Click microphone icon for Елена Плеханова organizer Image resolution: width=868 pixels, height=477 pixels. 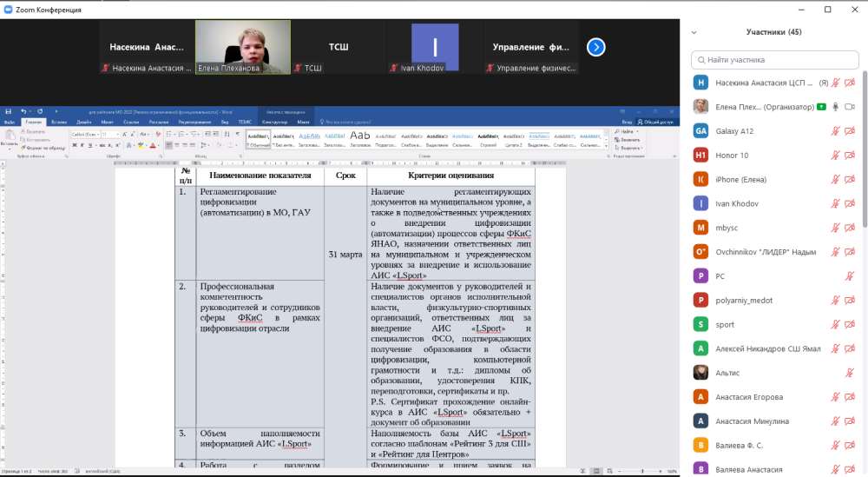click(x=835, y=107)
